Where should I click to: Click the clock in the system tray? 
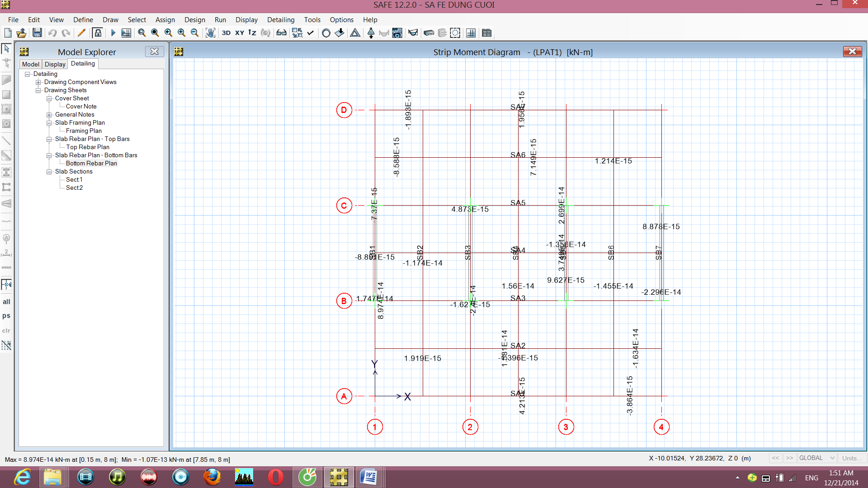tap(841, 478)
